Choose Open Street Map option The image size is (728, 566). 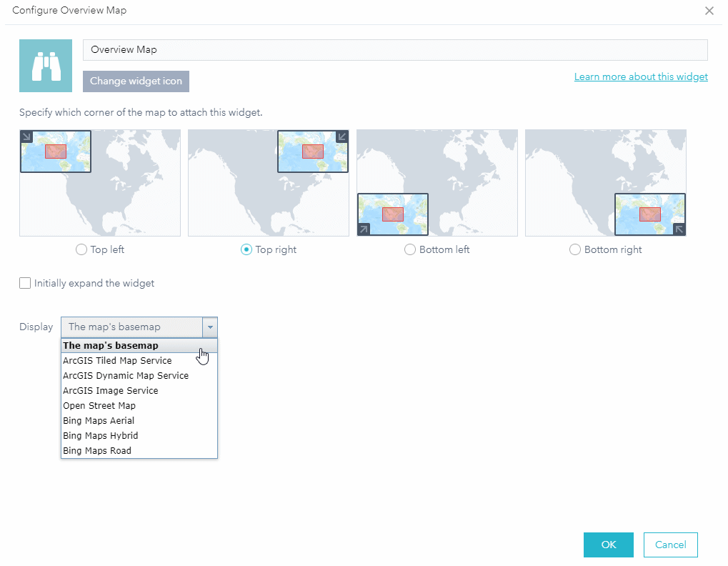[x=139, y=405]
